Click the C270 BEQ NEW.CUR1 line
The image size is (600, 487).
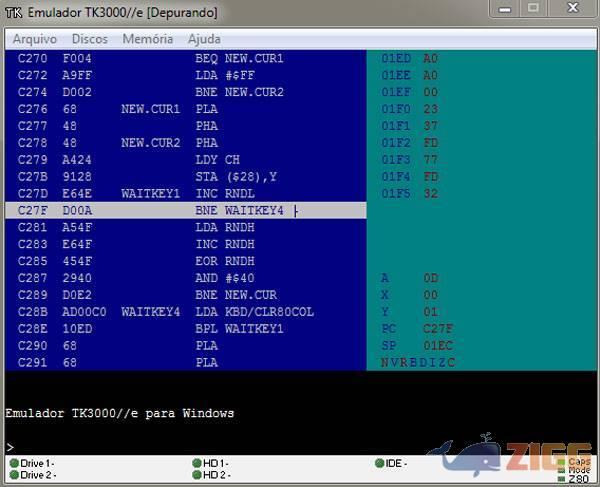point(186,59)
